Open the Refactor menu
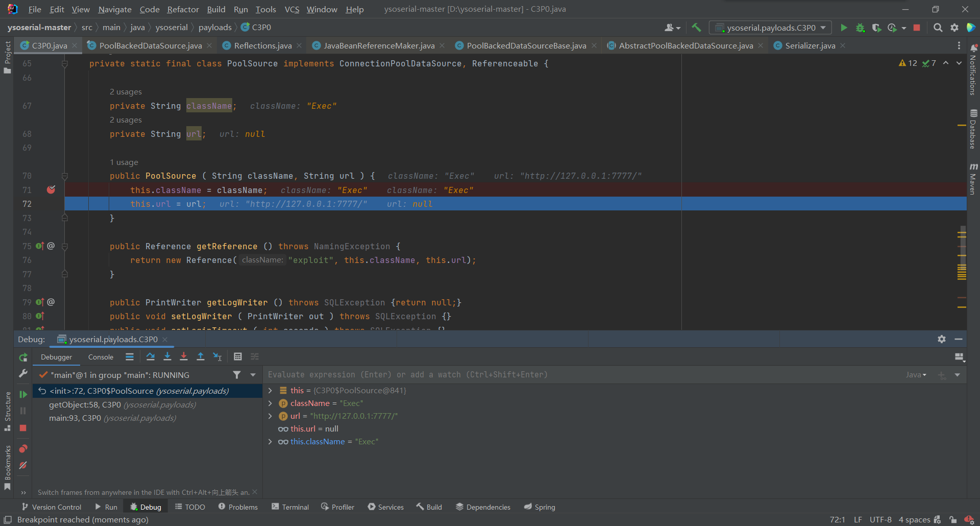The width and height of the screenshot is (980, 526). [183, 9]
